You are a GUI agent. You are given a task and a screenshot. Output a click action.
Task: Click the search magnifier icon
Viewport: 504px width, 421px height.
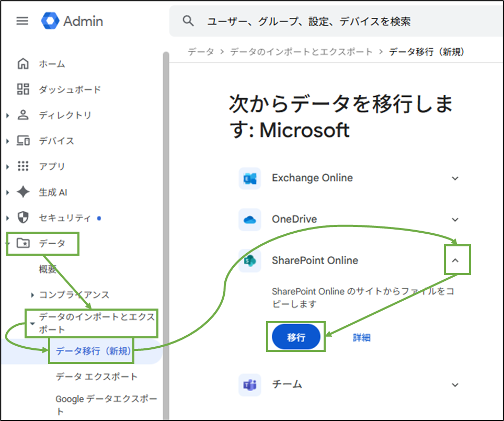click(x=188, y=21)
